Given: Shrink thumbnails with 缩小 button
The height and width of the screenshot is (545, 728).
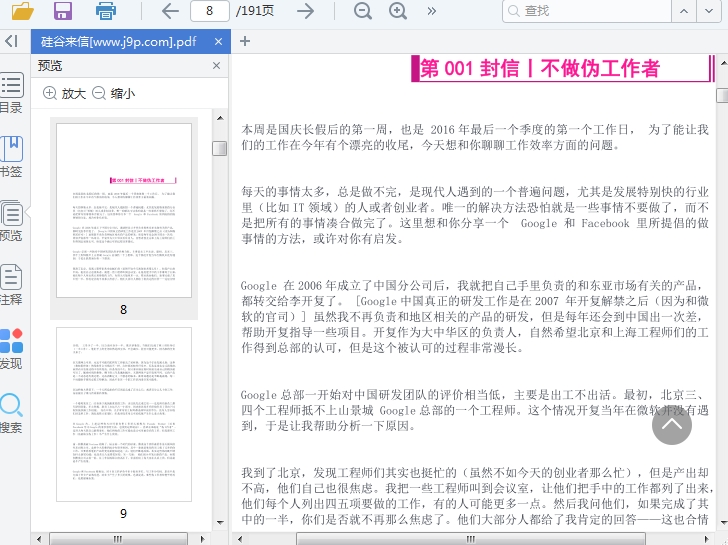Looking at the screenshot, I should 113,93.
